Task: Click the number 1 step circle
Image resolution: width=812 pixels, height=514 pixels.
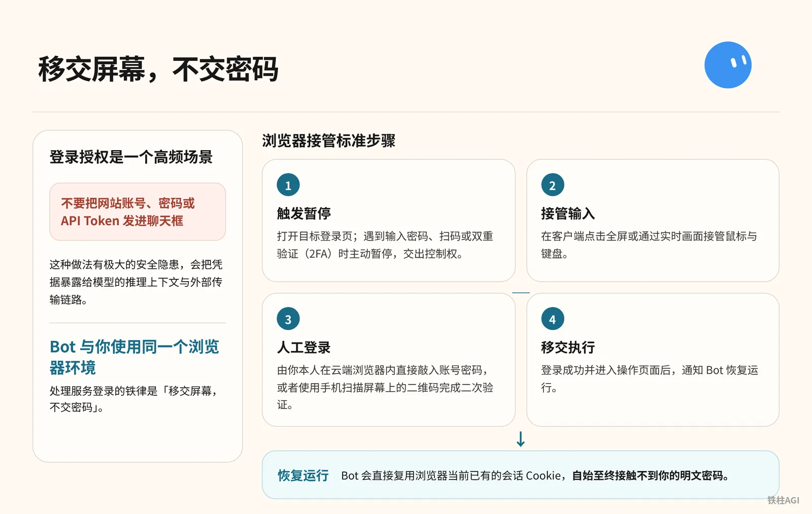Action: tap(288, 185)
